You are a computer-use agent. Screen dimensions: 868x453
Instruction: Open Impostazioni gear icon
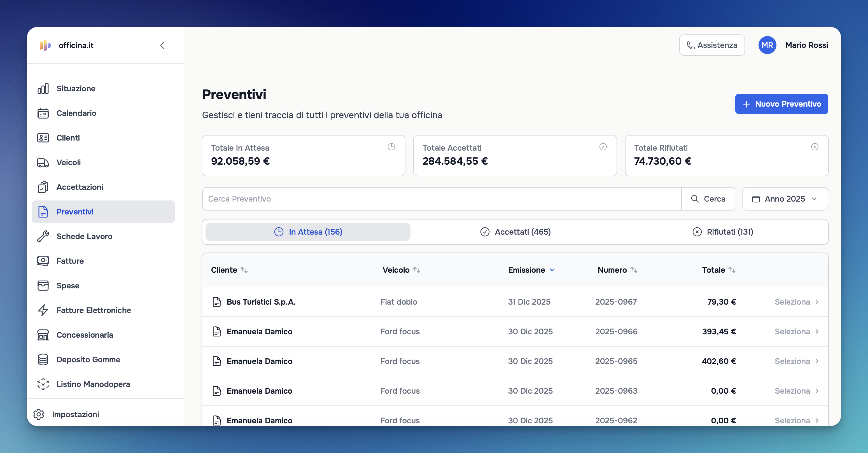pos(39,414)
